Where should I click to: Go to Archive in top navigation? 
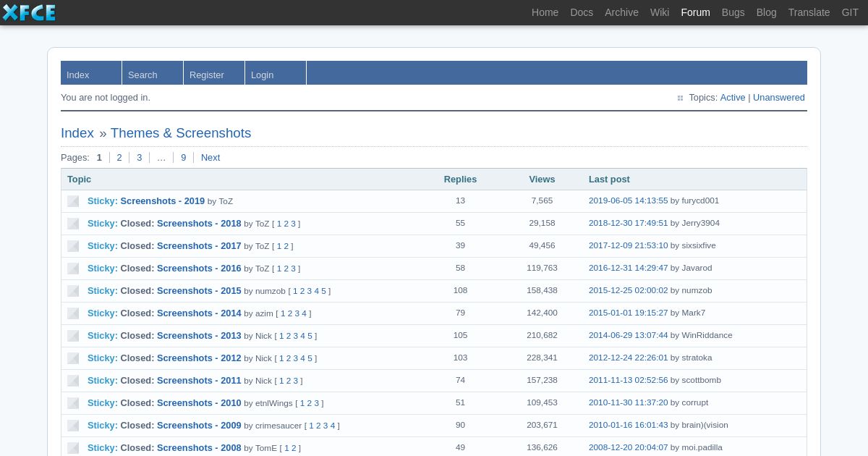(x=621, y=12)
